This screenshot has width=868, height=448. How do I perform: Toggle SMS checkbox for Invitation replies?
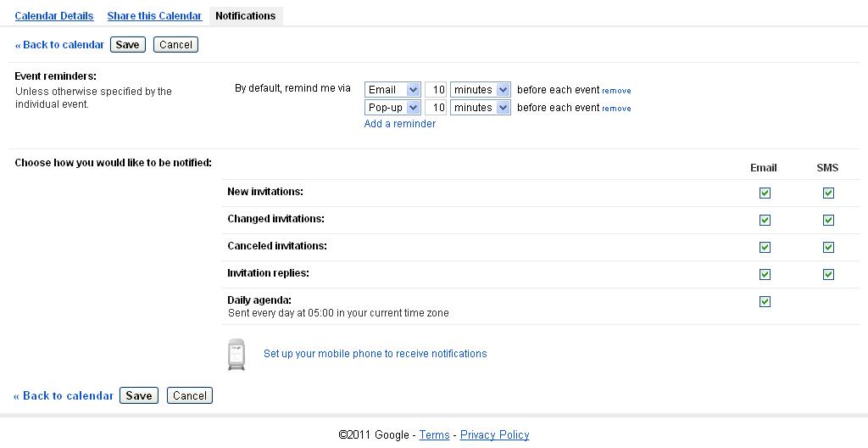828,274
